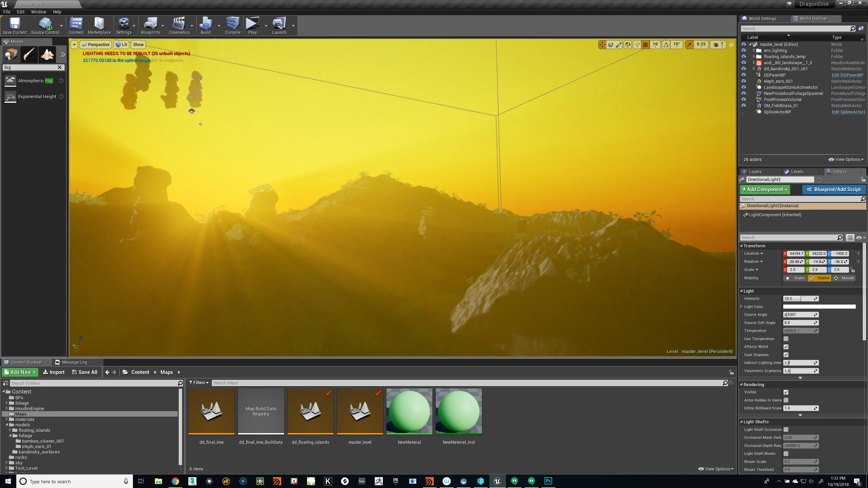Image resolution: width=868 pixels, height=488 pixels.
Task: Select the Paint mode brush icon
Action: coord(29,54)
